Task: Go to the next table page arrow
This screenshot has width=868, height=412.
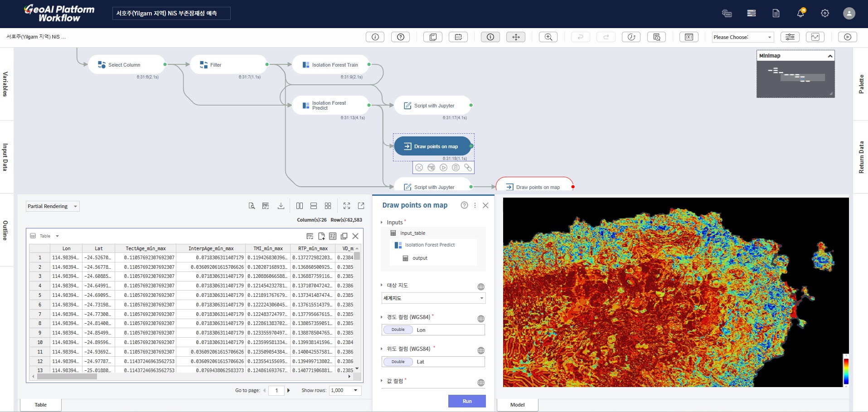Action: pos(289,390)
